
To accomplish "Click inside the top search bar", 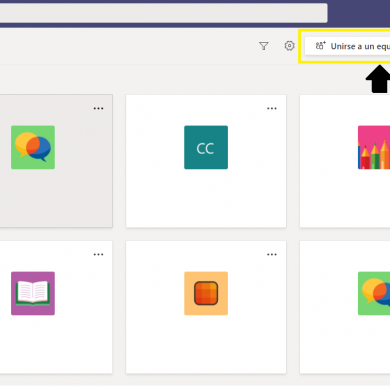I will pyautogui.click(x=163, y=13).
